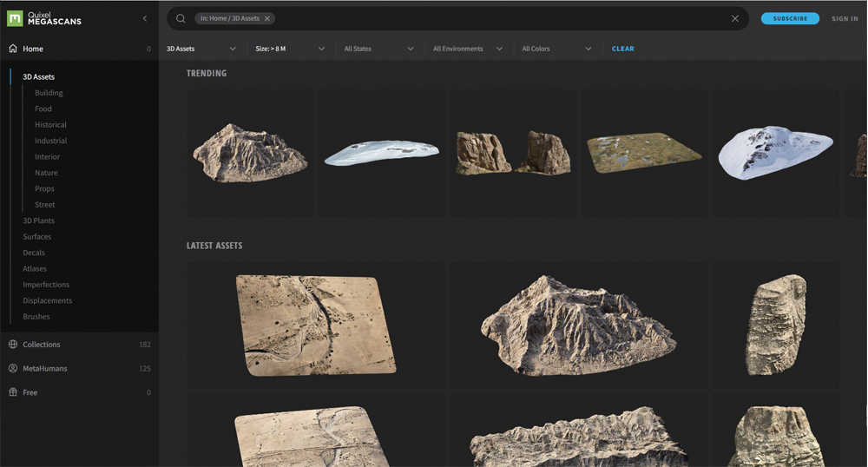Open latest large rocky mountain thumbnail
This screenshot has width=868, height=467.
pyautogui.click(x=578, y=326)
